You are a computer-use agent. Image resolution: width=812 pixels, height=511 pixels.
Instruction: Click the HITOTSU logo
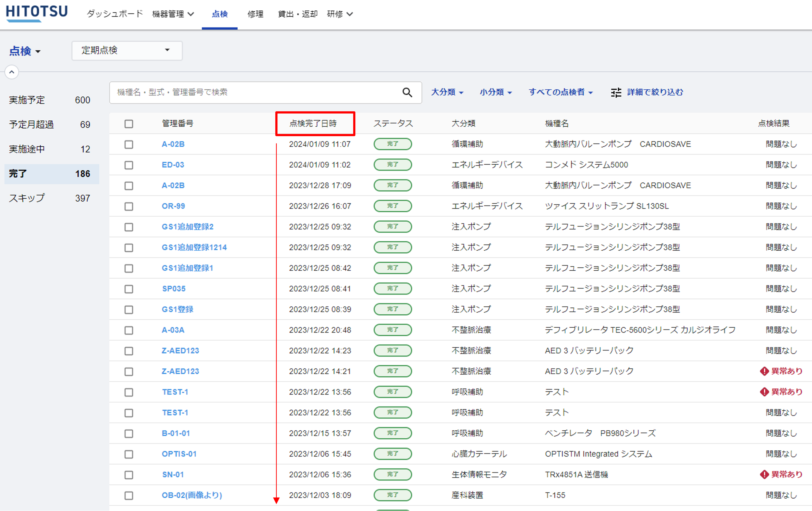tap(37, 13)
